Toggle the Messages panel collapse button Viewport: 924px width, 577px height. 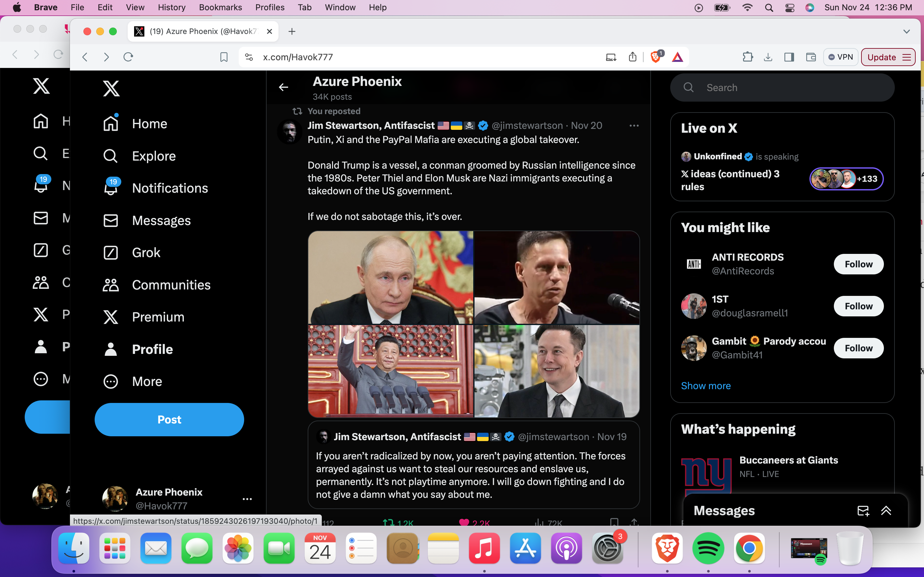pos(886,511)
